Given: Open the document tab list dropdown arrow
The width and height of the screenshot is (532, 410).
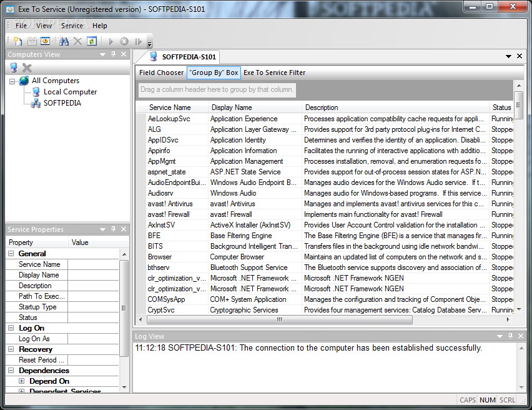Looking at the screenshot, I should [508, 56].
